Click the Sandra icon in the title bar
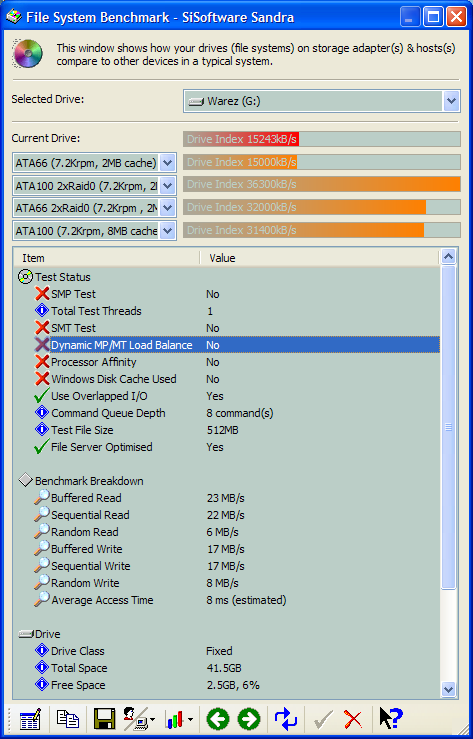Image resolution: width=473 pixels, height=739 pixels. point(14,17)
